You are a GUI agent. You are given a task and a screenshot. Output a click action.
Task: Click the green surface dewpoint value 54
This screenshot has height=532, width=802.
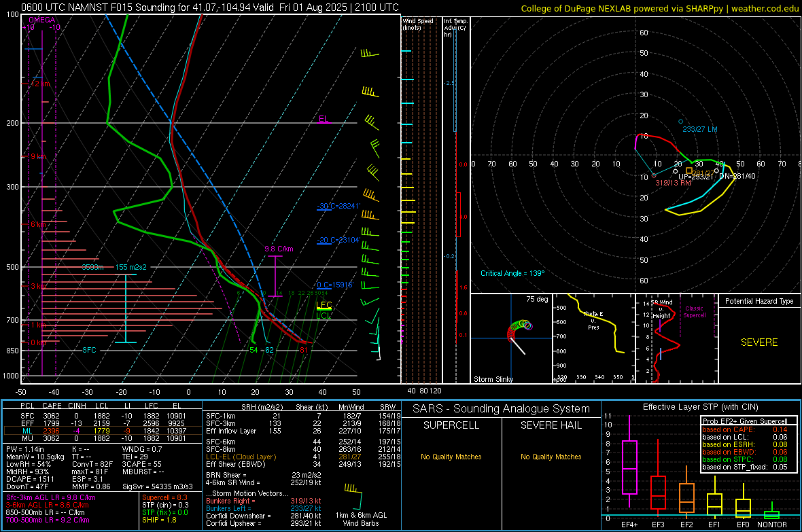254,350
